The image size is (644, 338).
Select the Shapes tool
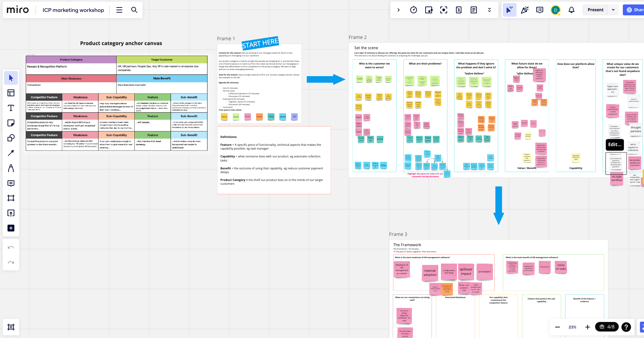[11, 138]
